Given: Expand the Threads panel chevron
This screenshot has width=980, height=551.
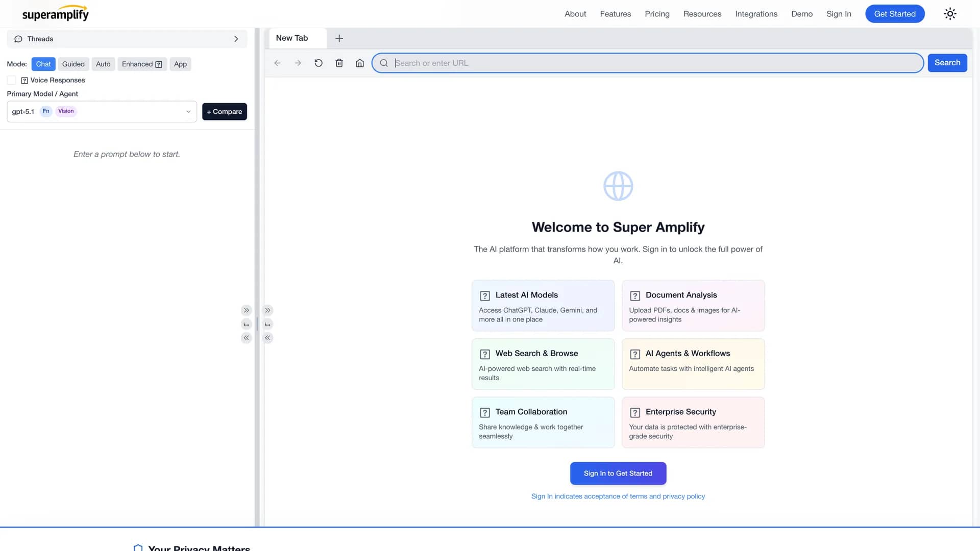Looking at the screenshot, I should pyautogui.click(x=236, y=39).
